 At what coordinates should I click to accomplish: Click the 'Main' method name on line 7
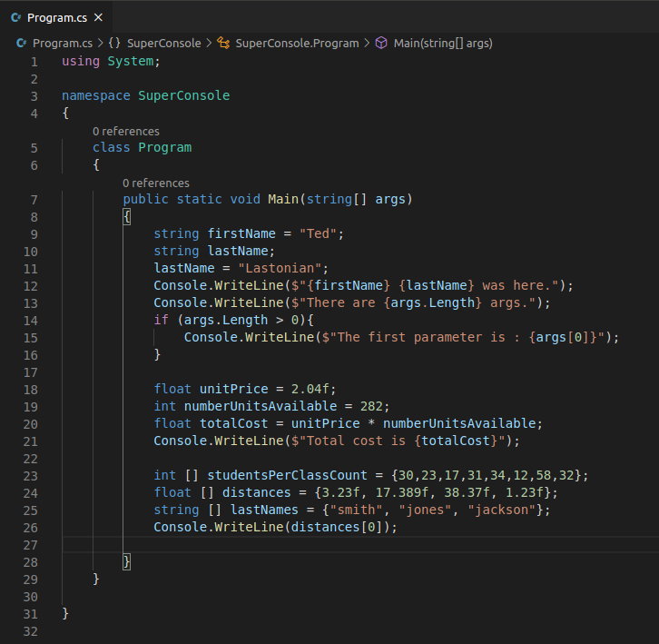pos(283,199)
